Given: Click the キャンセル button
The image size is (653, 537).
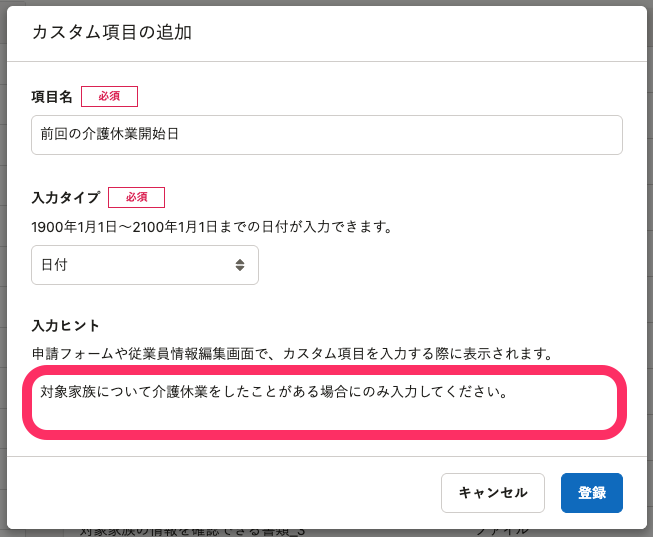Looking at the screenshot, I should pyautogui.click(x=492, y=492).
